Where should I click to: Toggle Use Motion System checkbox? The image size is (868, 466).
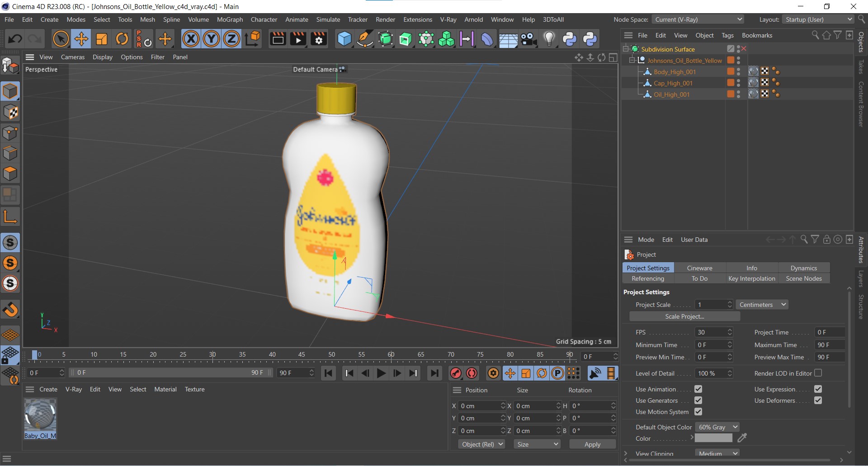[x=698, y=412]
